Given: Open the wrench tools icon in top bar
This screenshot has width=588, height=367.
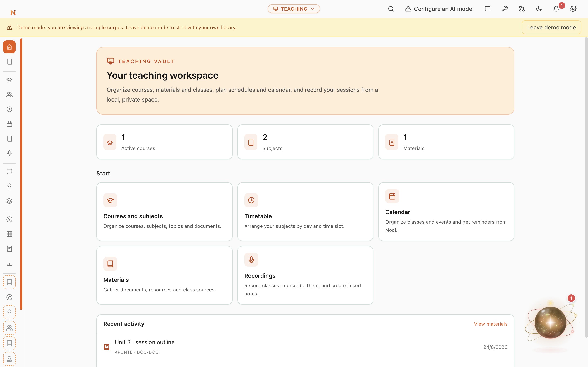Looking at the screenshot, I should (x=505, y=9).
